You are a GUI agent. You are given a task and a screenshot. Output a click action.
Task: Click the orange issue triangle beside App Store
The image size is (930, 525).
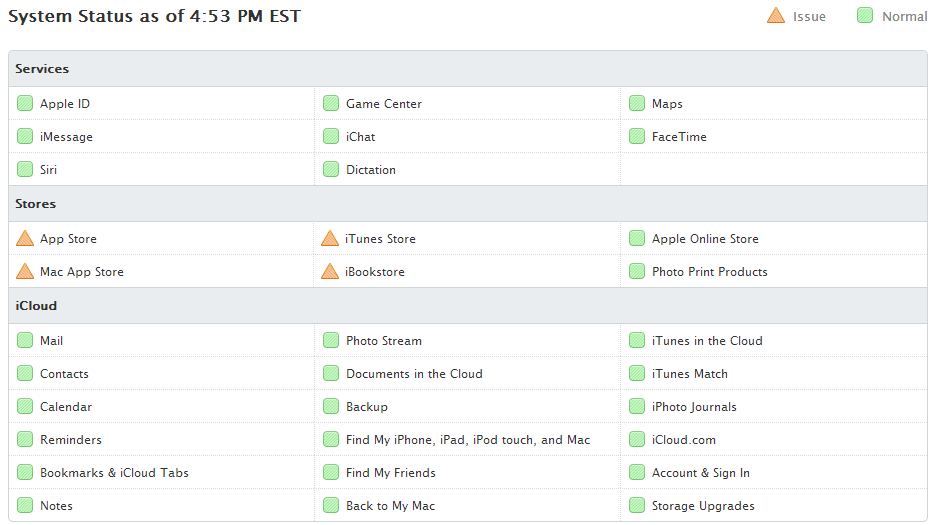(25, 238)
